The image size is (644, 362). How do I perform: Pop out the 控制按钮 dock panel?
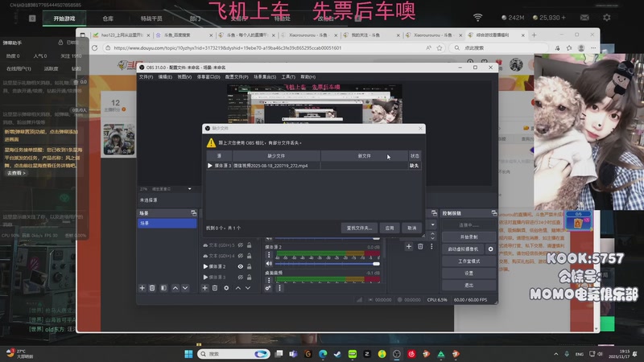493,213
